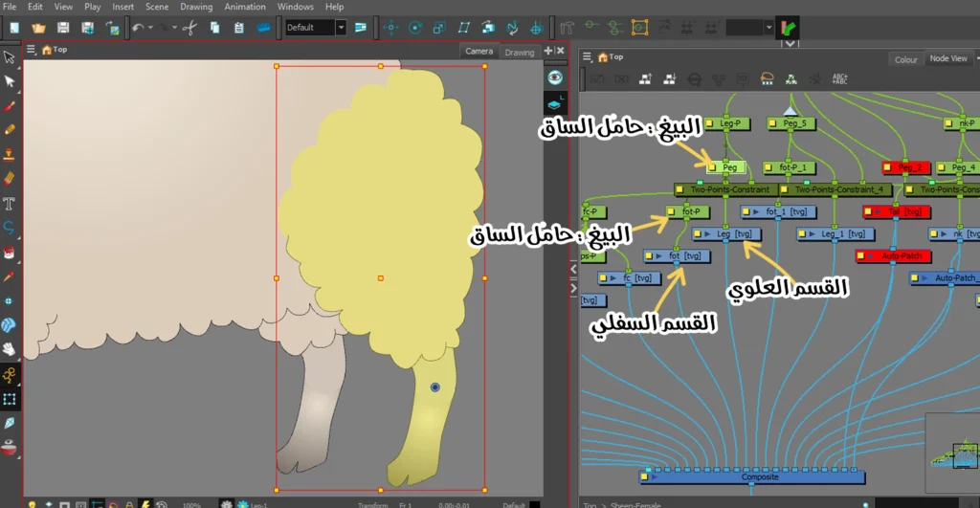
Task: Select the Peg node highlighted in Node View
Action: point(726,167)
